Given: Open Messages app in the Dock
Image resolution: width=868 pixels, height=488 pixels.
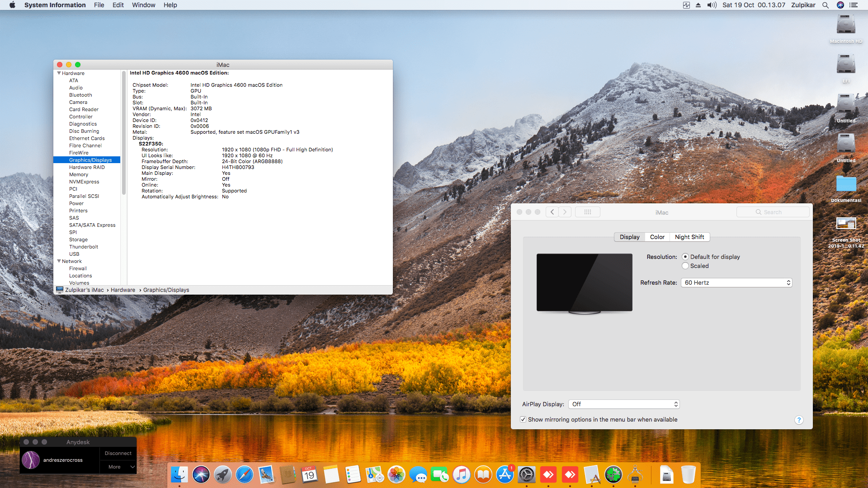Looking at the screenshot, I should tap(418, 475).
